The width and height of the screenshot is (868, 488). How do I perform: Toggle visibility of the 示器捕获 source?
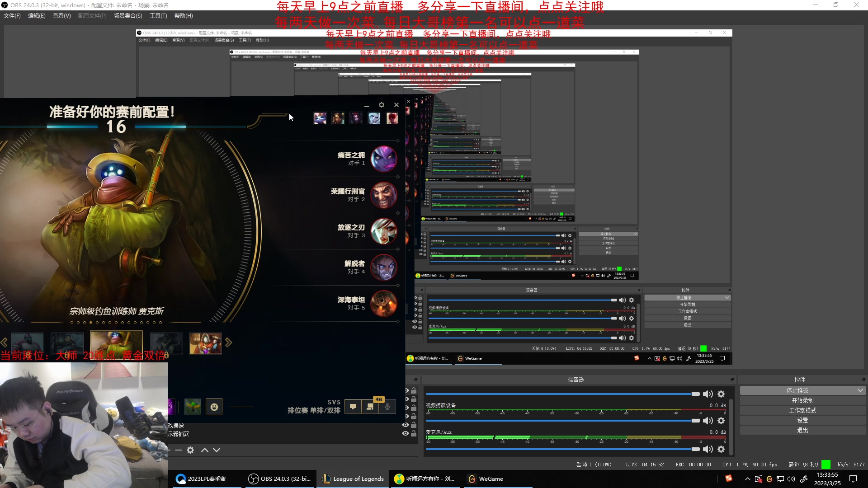pos(406,433)
